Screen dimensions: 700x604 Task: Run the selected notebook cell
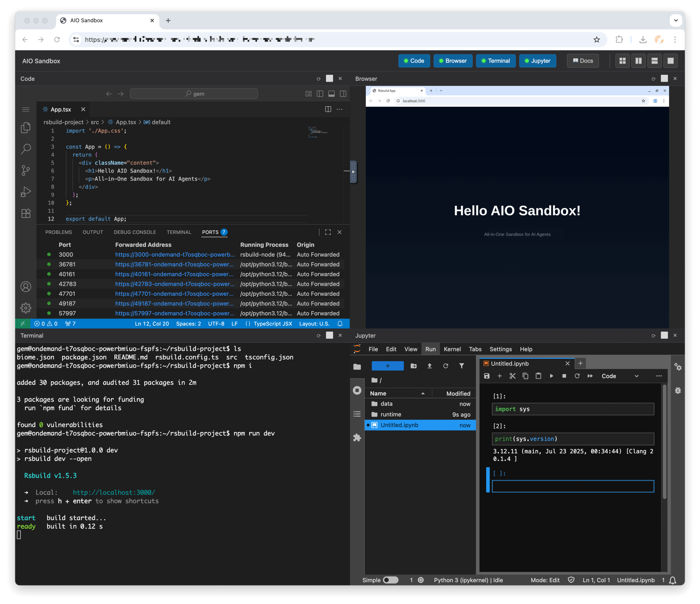click(552, 376)
